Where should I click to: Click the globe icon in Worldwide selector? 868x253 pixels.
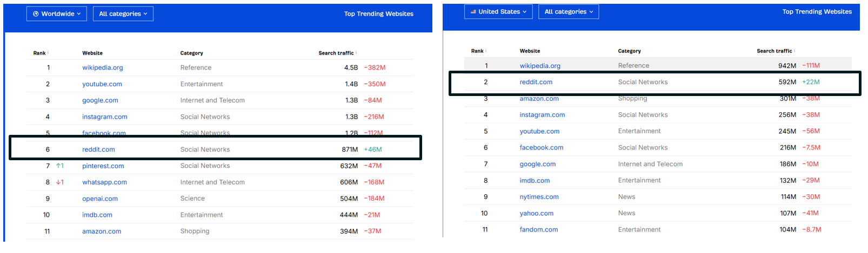click(36, 14)
